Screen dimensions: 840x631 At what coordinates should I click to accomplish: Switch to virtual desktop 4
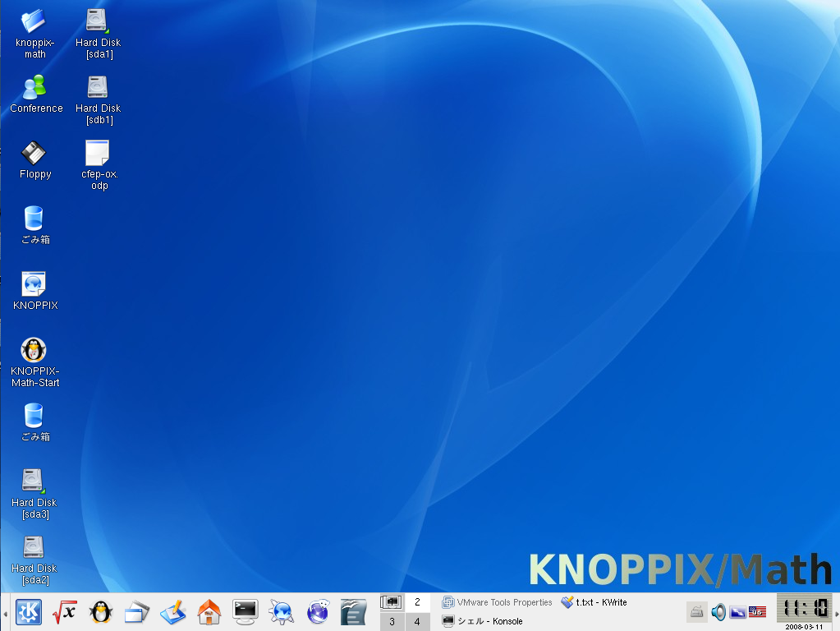point(417,622)
